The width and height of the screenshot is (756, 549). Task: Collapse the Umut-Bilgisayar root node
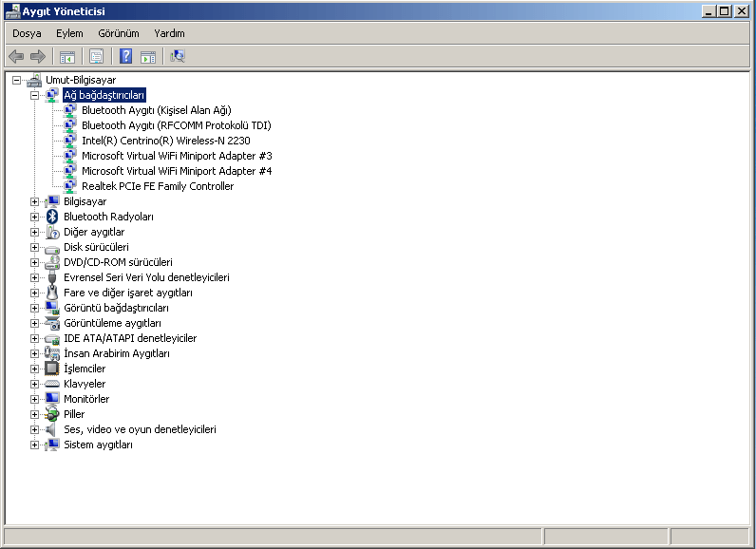point(17,80)
